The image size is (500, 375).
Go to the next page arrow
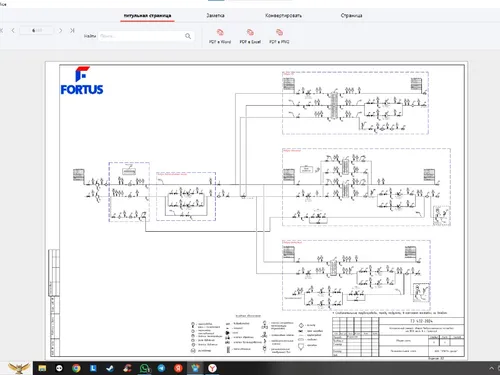(60, 30)
